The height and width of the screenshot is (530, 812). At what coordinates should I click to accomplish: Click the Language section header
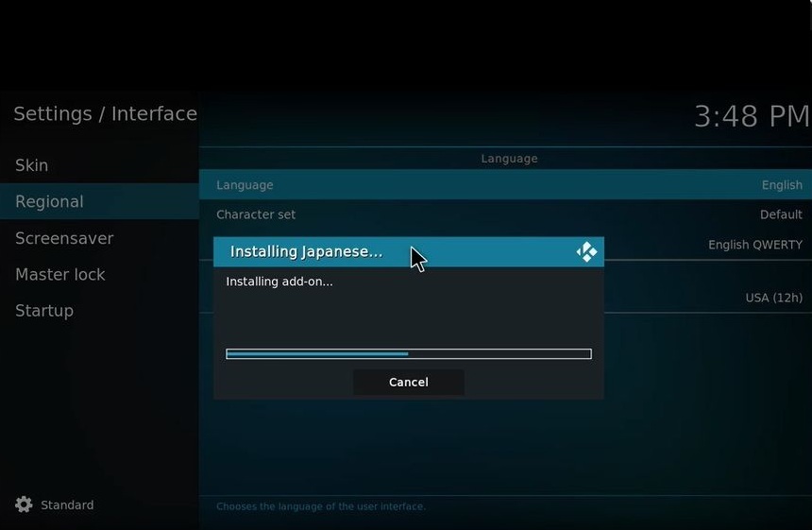pos(509,159)
